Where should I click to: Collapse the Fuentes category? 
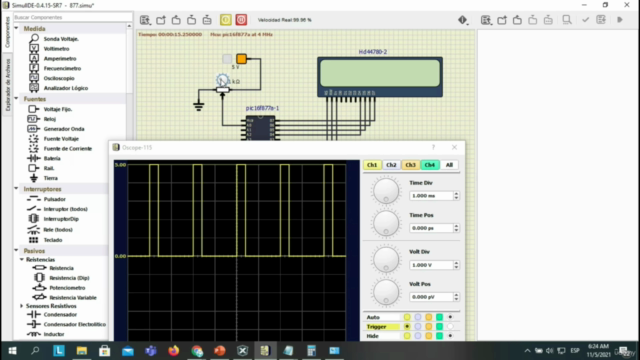point(16,99)
